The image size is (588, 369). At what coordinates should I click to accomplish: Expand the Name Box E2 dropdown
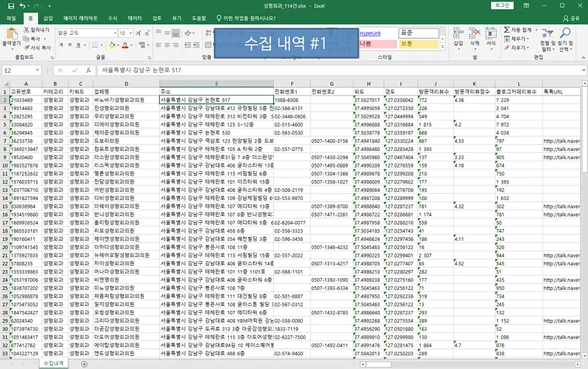[37, 70]
